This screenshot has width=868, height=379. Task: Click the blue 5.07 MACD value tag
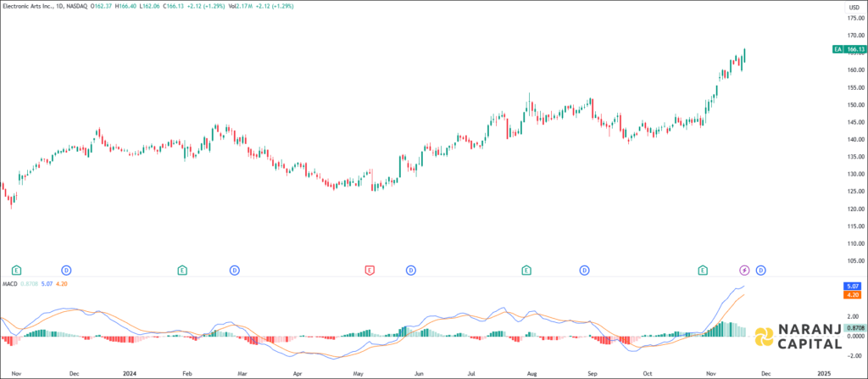(853, 287)
